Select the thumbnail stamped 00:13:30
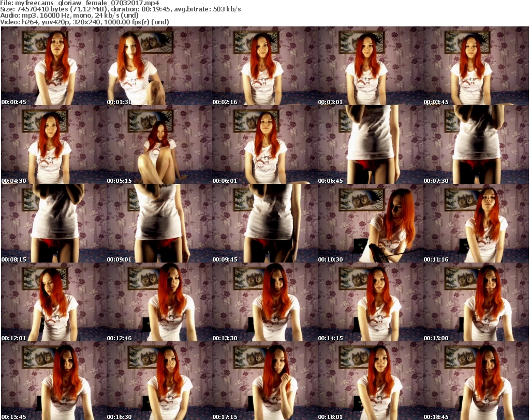This screenshot has width=530, height=420. [265, 302]
